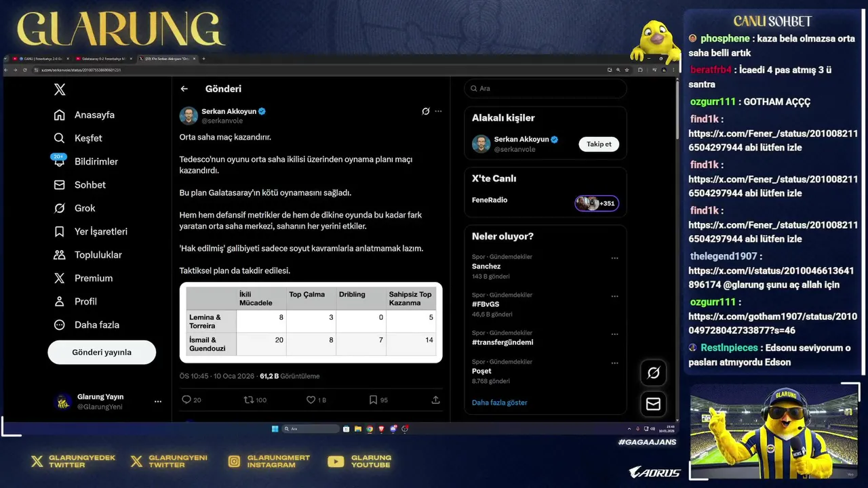Open Yer İşaretleri bookmarks

click(x=90, y=232)
